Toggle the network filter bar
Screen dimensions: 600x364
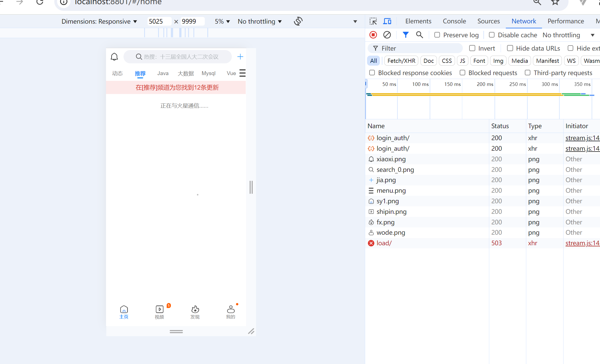coord(405,35)
